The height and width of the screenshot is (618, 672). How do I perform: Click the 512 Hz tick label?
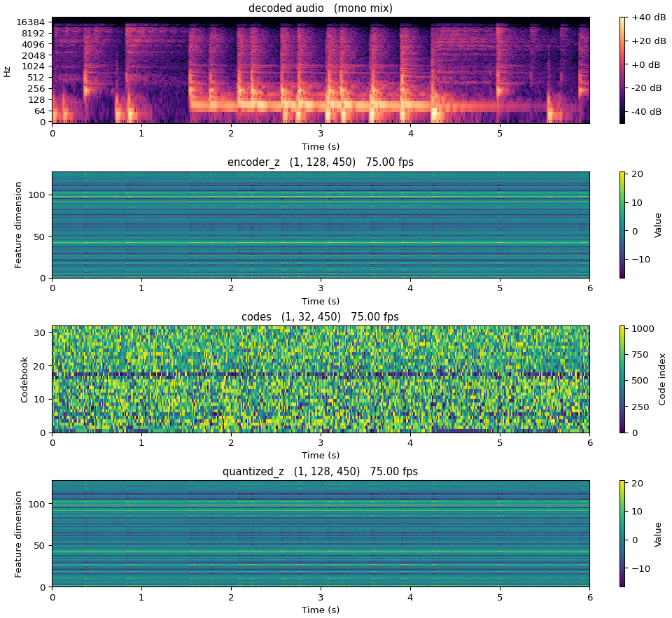pos(36,78)
